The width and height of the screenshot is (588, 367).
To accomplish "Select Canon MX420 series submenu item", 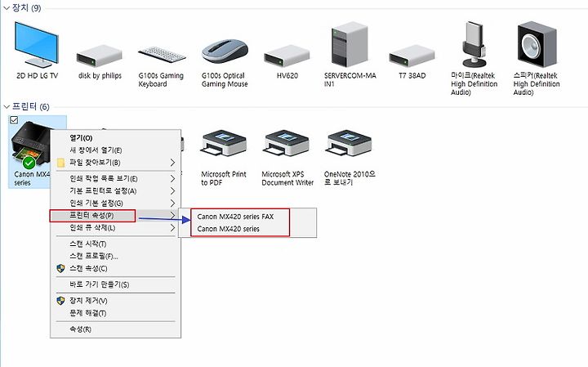I will point(247,229).
